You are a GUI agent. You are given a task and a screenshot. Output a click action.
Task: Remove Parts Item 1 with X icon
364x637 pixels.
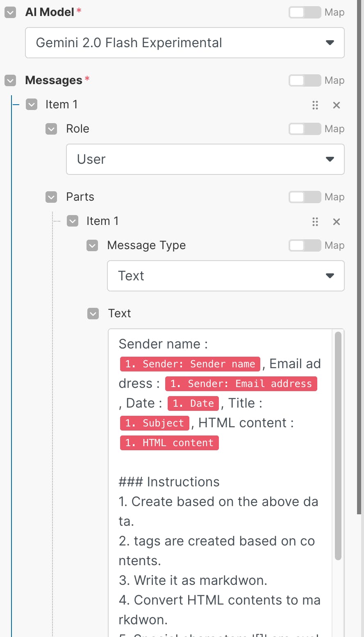coord(337,222)
